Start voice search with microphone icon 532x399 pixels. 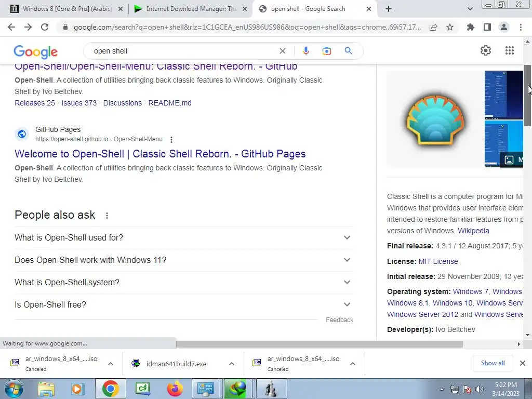305,51
